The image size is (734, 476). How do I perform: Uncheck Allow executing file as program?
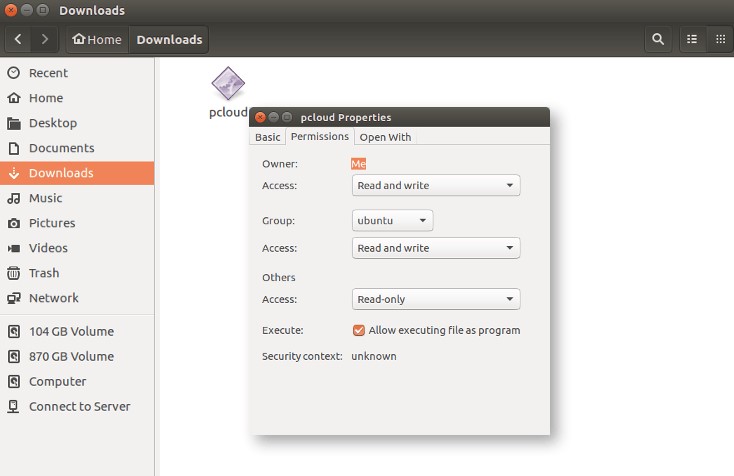[359, 330]
